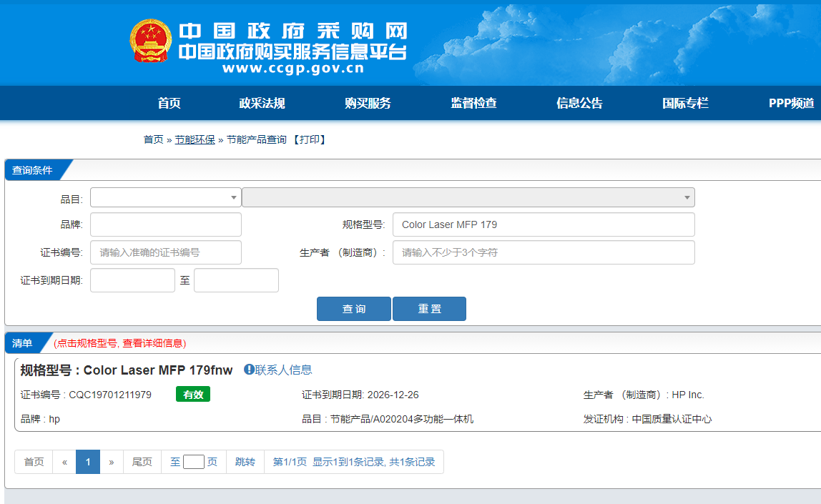The image size is (821, 504).
Task: Click the expiry end date field
Action: [x=236, y=280]
